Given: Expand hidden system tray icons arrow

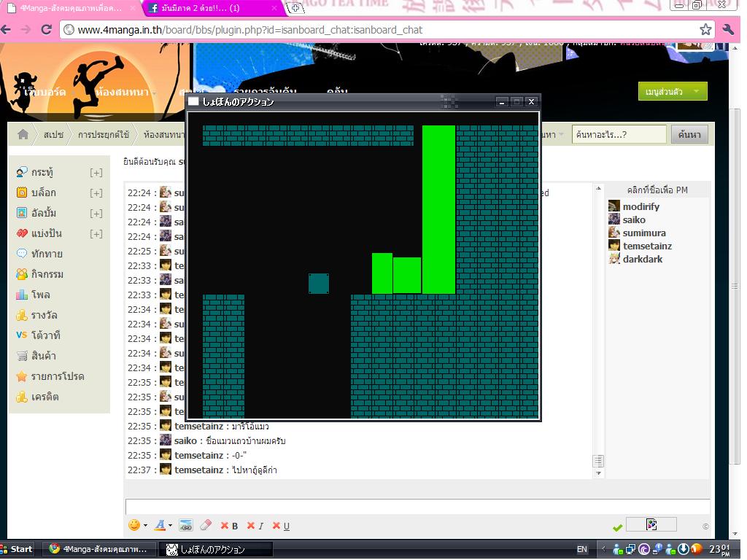Looking at the screenshot, I should click(603, 550).
